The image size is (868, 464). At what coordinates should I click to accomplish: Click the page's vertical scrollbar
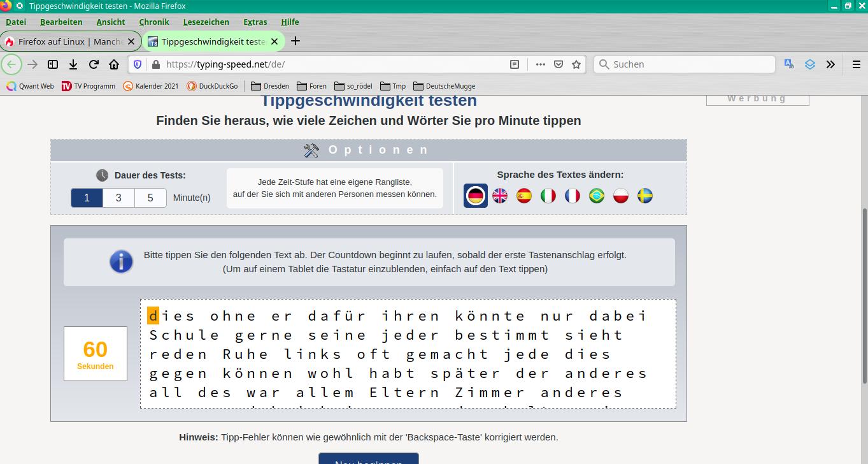pos(864,295)
